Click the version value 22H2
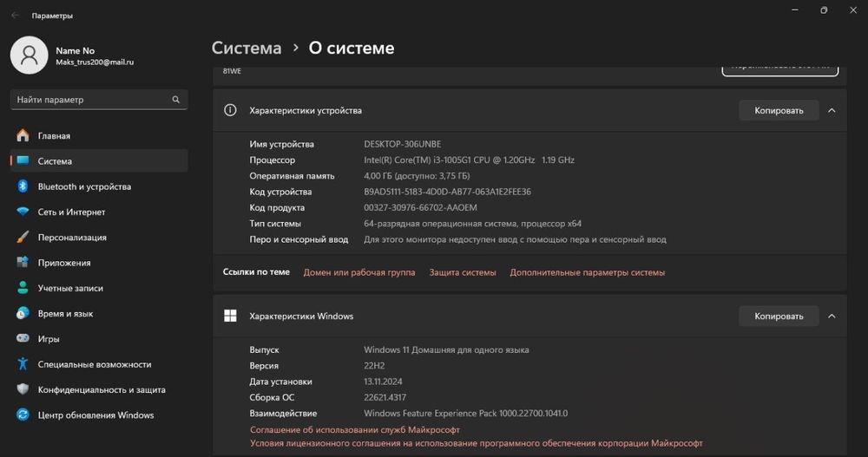Viewport: 868px width, 457px height. coord(374,366)
